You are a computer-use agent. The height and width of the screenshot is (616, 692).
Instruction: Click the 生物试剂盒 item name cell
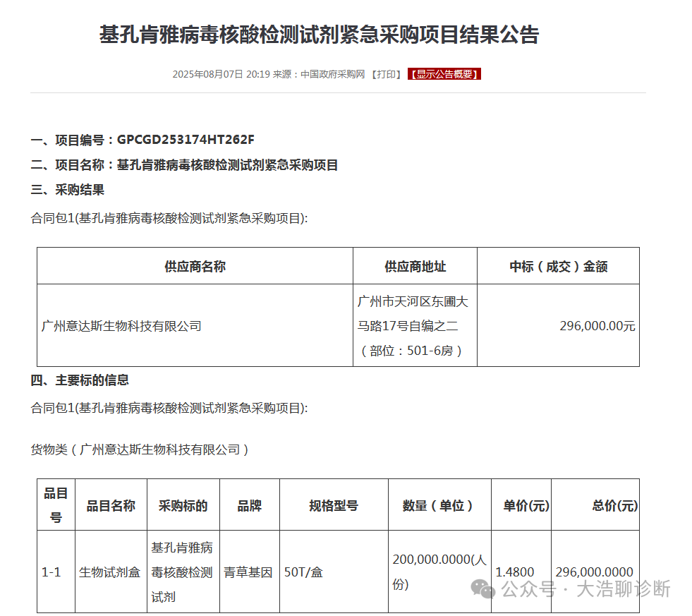[110, 572]
